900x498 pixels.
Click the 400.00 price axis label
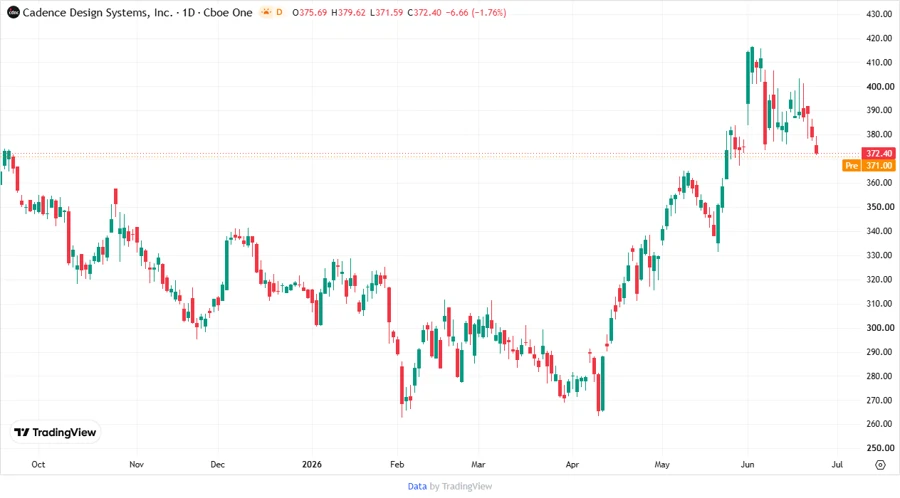pyautogui.click(x=879, y=86)
